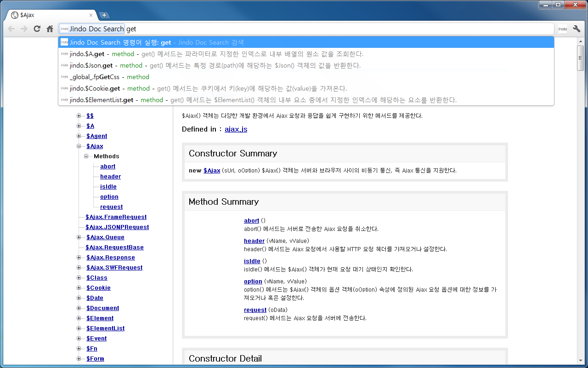588x368 pixels.
Task: Pick jindo.$A.get suggestion
Action: [x=306, y=54]
